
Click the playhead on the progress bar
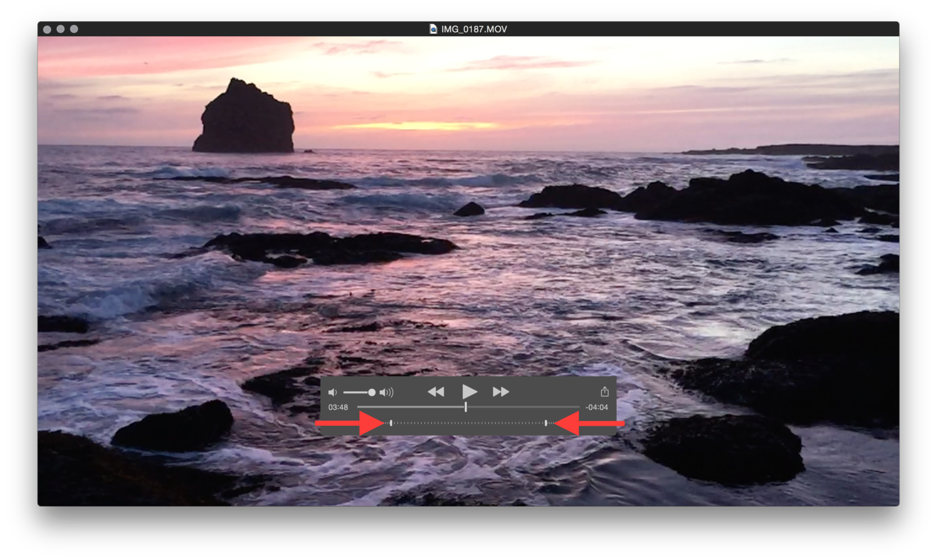pos(465,407)
